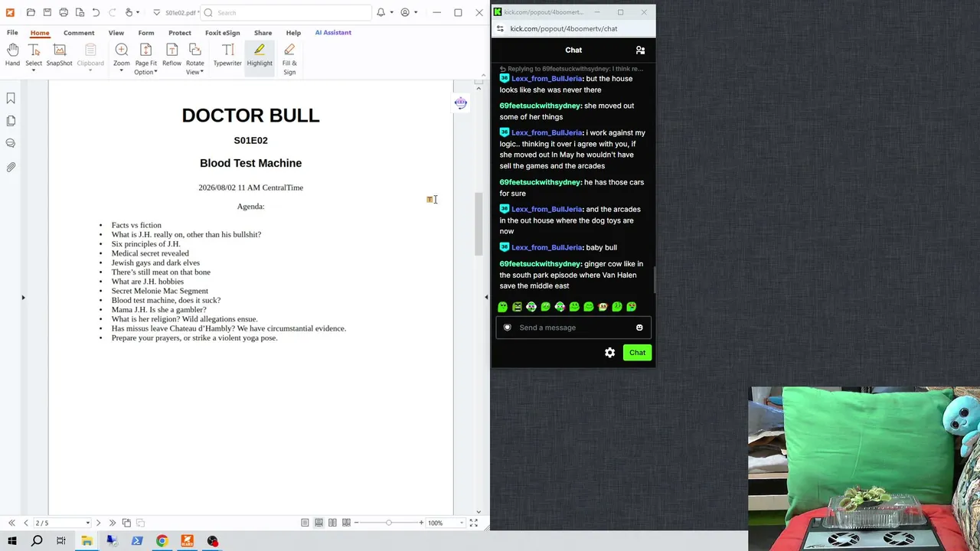Open chat settings gear in Kick window
This screenshot has width=980, height=551.
tap(609, 353)
